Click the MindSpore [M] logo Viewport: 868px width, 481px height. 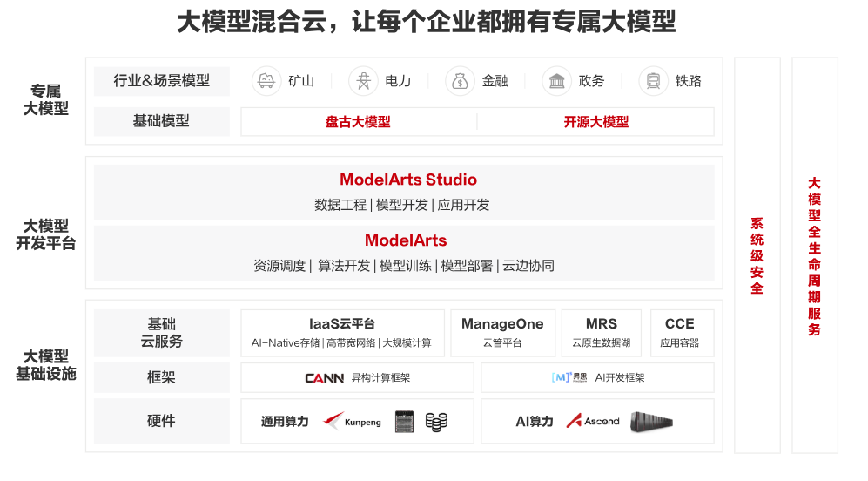click(569, 377)
